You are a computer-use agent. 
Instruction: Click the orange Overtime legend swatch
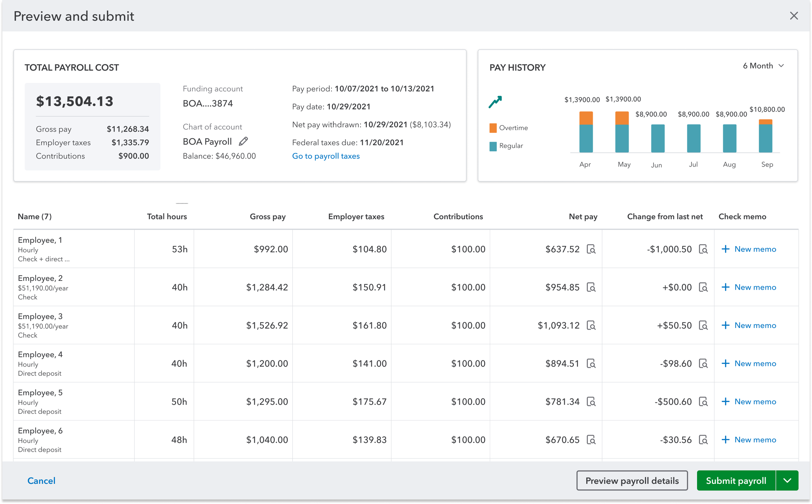(493, 128)
